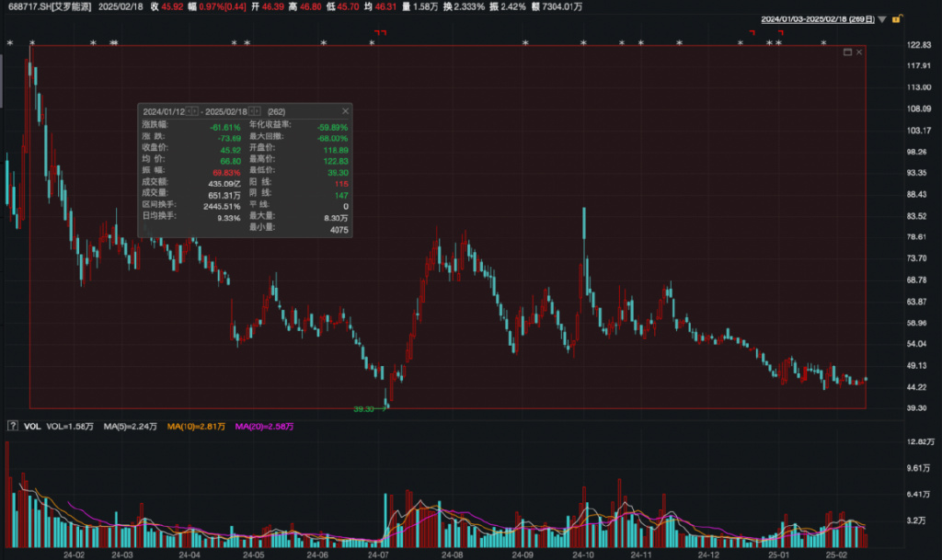Click the orange unlock padlock icon
The height and width of the screenshot is (560, 942).
[896, 18]
